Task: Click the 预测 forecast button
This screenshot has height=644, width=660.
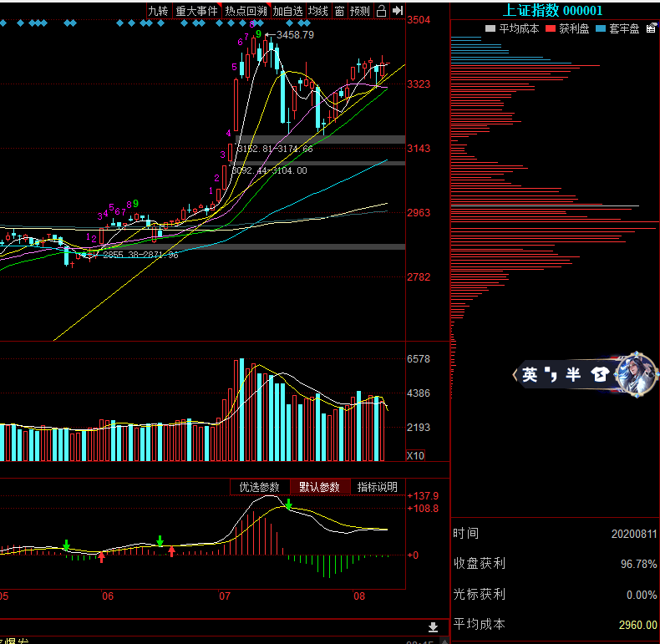Action: click(360, 11)
